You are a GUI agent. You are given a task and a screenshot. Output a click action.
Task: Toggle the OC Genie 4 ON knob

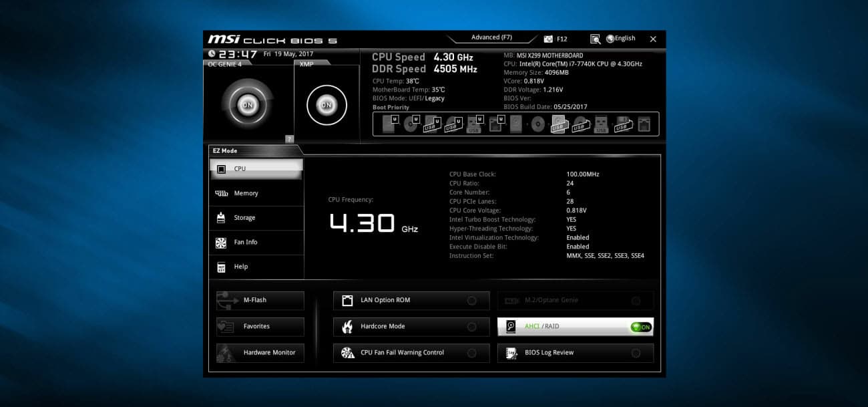[x=247, y=105]
